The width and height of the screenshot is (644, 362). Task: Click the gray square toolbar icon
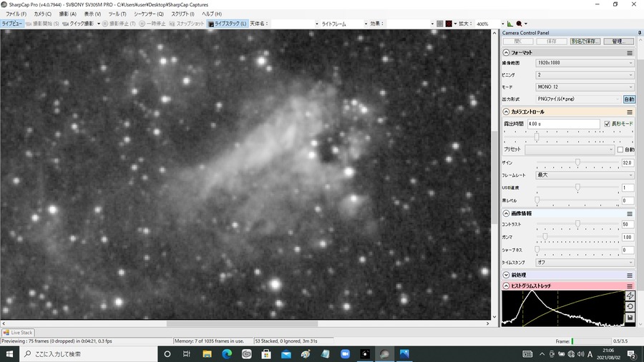click(440, 24)
